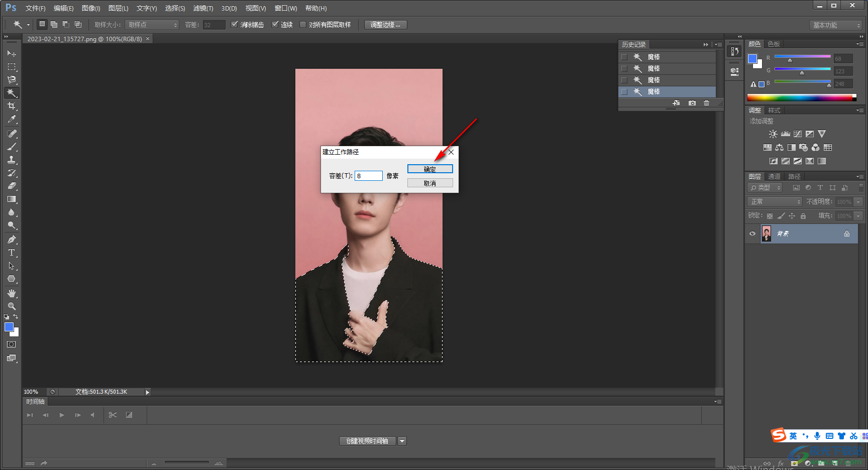Toggle the 消除锯齿 anti-alias checkbox

(x=235, y=25)
